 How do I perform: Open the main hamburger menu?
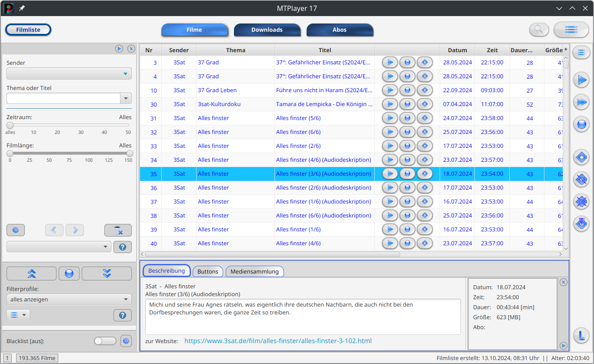pos(571,30)
